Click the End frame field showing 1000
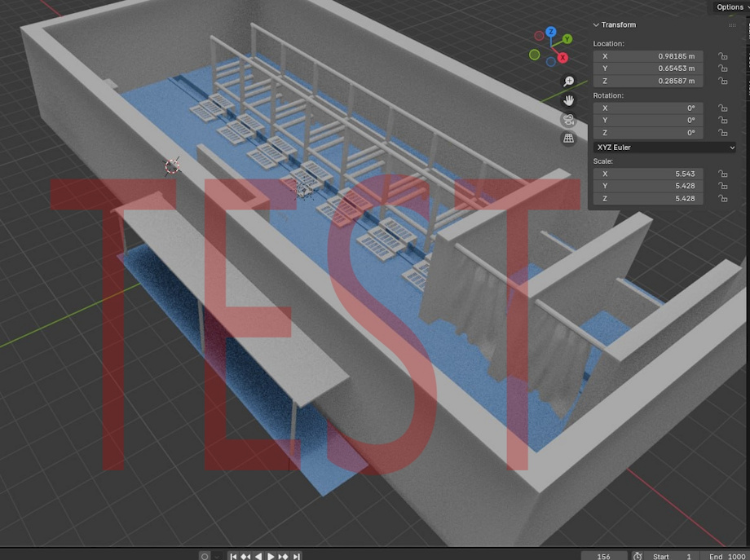Screen dimensions: 750x560 click(x=725, y=556)
